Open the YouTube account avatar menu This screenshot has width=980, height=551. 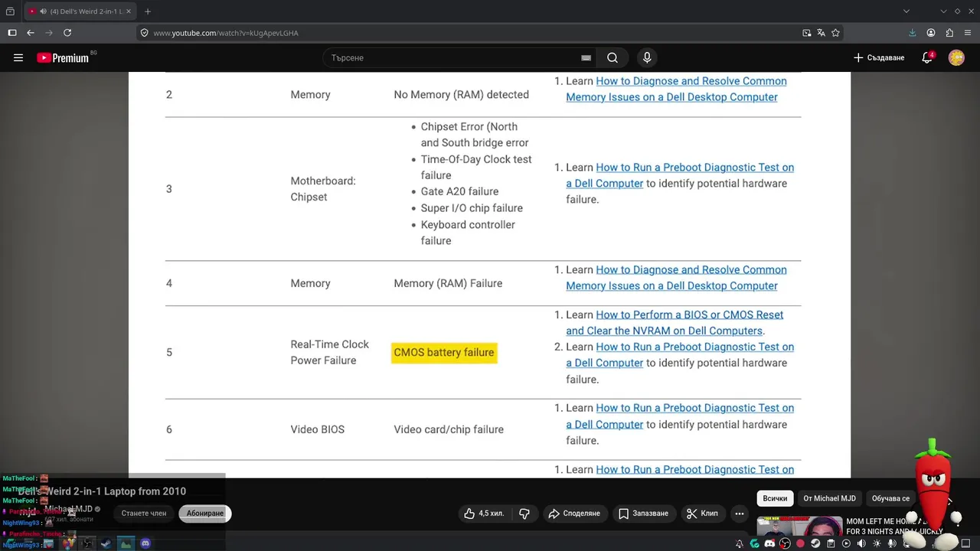click(956, 57)
